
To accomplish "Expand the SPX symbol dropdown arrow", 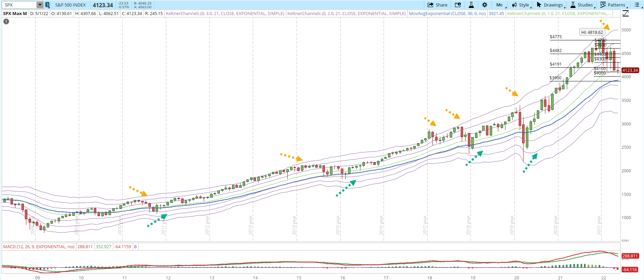I will click(x=40, y=5).
